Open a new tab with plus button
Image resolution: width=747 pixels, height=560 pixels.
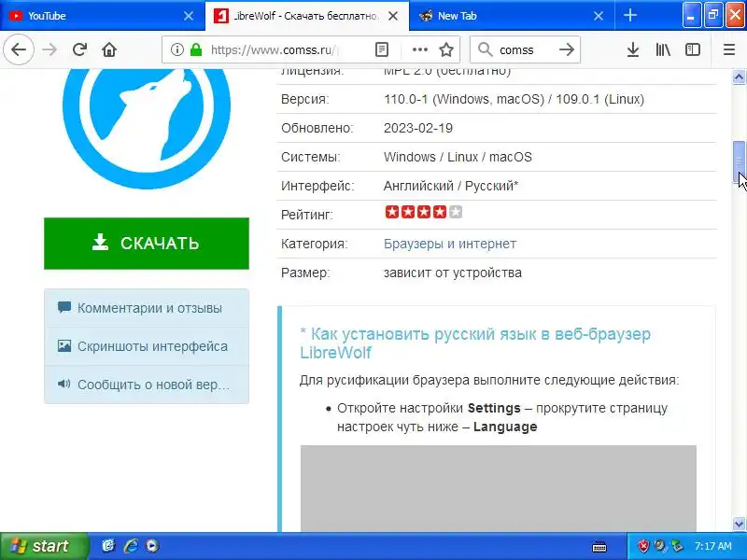tap(629, 15)
